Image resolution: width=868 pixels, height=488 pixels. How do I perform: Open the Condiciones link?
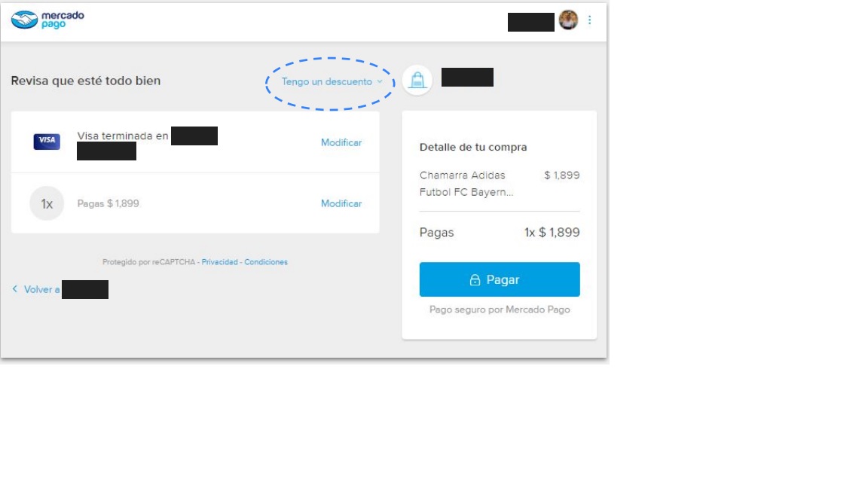click(x=266, y=262)
